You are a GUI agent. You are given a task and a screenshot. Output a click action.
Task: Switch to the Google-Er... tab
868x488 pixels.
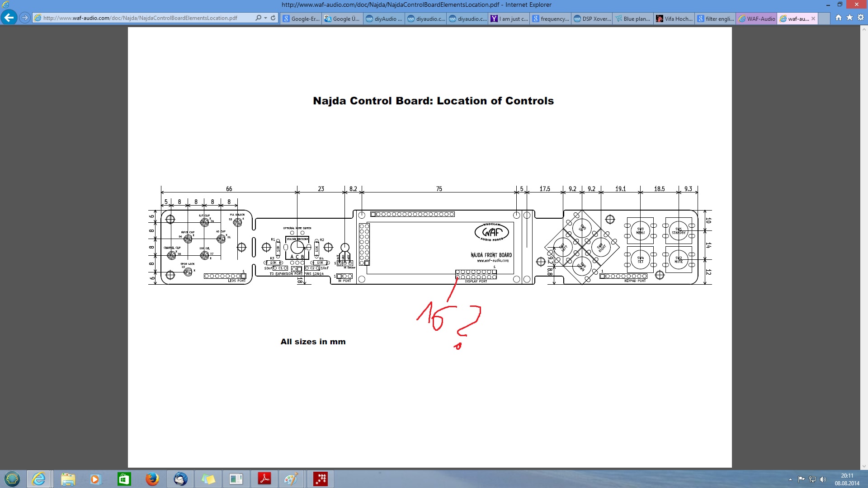(x=301, y=19)
